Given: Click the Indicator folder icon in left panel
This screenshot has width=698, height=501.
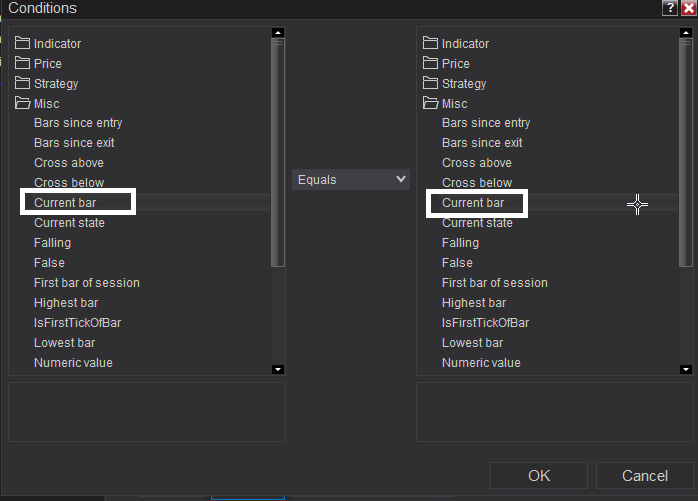Looking at the screenshot, I should (x=23, y=44).
